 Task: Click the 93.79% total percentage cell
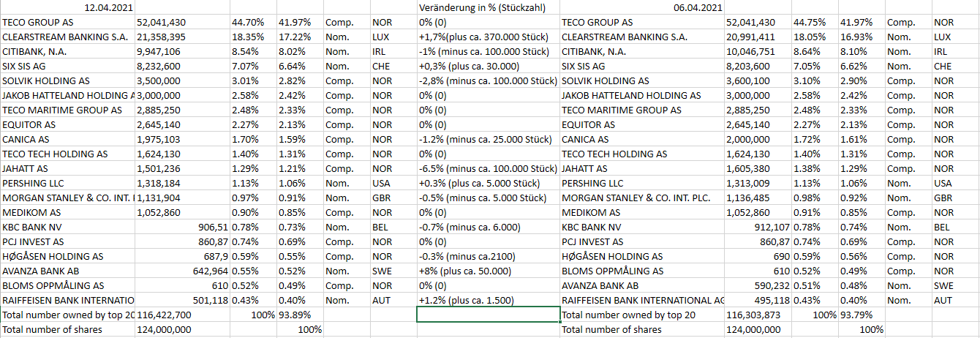854,315
